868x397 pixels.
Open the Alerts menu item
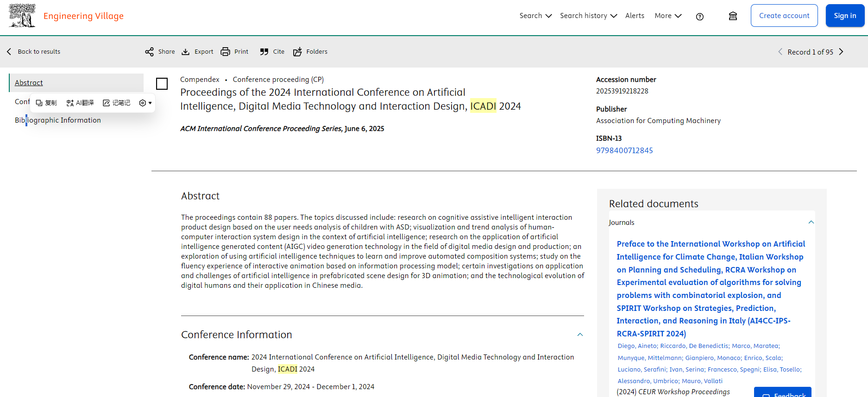pos(635,16)
